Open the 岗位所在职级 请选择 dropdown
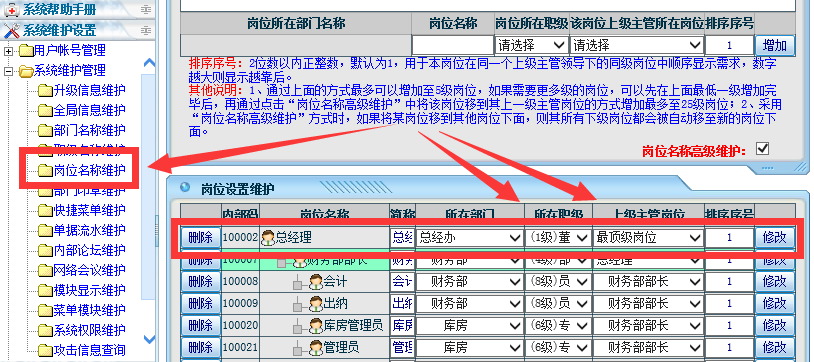 (x=531, y=45)
